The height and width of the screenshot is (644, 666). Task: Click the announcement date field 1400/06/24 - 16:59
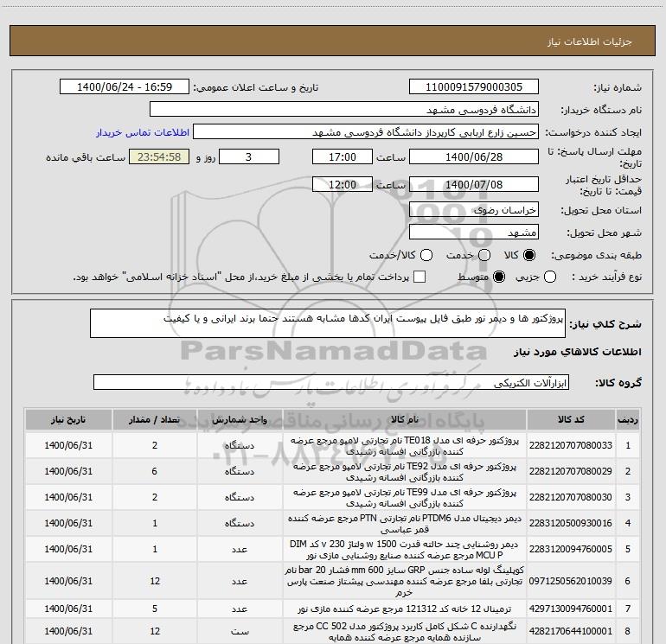pyautogui.click(x=125, y=87)
